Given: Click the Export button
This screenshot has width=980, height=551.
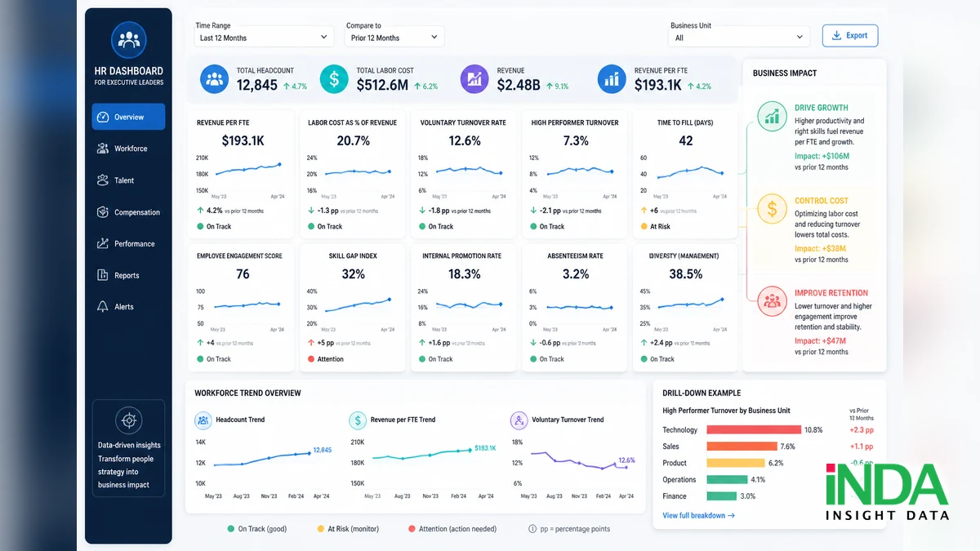Looking at the screenshot, I should click(x=850, y=36).
